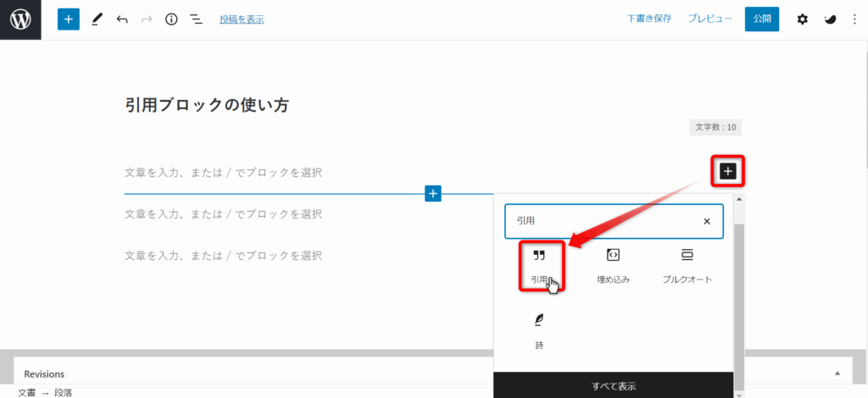Insert block between paragraphs with blue plus
868x398 pixels.
433,193
